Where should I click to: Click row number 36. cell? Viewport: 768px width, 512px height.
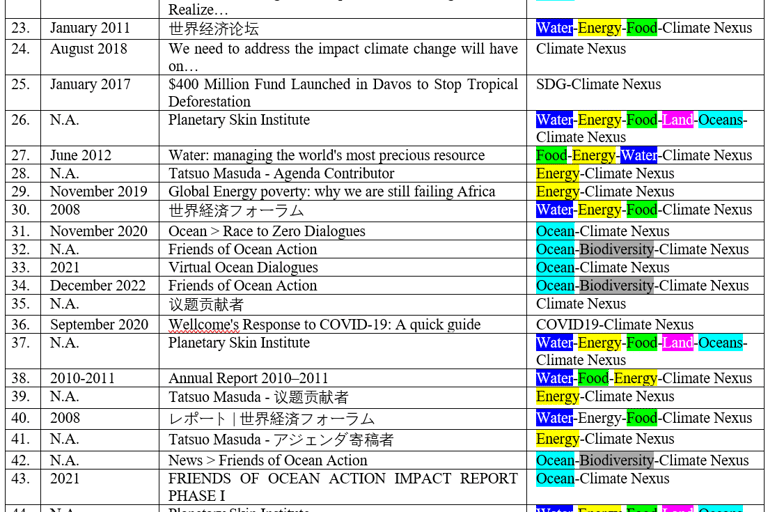(23, 324)
